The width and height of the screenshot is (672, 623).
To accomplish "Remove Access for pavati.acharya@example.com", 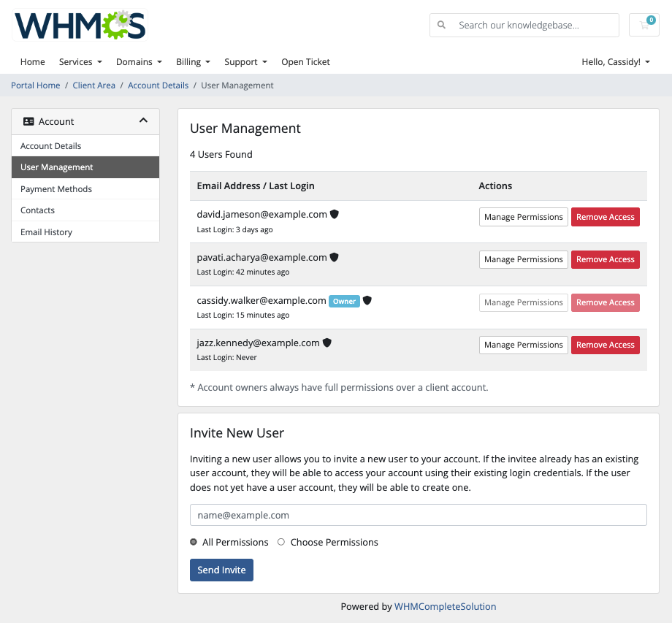I will [x=605, y=260].
